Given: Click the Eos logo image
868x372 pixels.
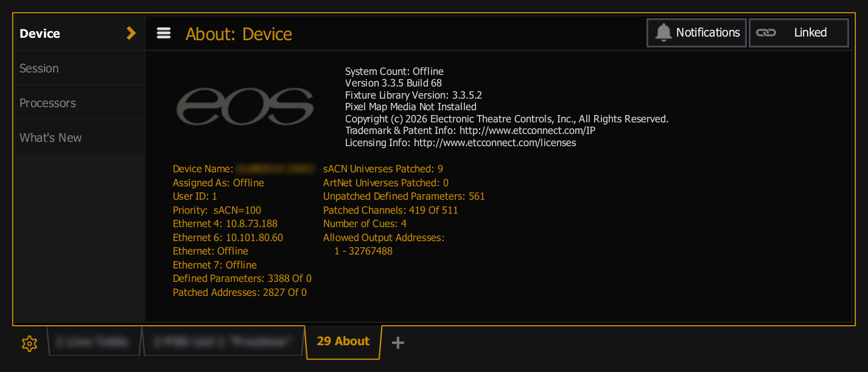Looking at the screenshot, I should click(x=245, y=107).
